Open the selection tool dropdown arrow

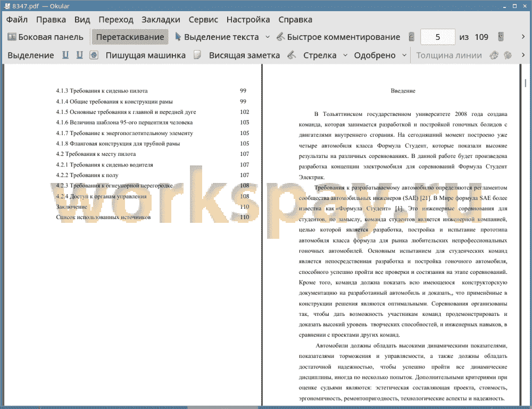click(x=268, y=37)
